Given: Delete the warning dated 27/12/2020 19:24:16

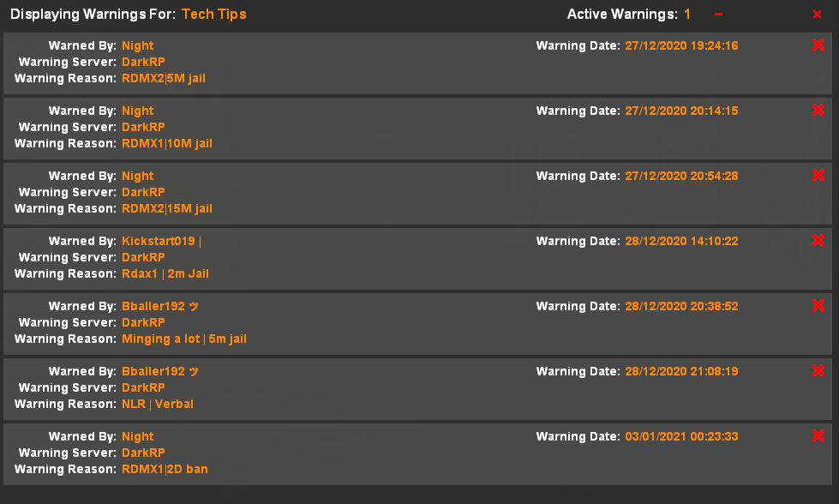Looking at the screenshot, I should point(818,45).
